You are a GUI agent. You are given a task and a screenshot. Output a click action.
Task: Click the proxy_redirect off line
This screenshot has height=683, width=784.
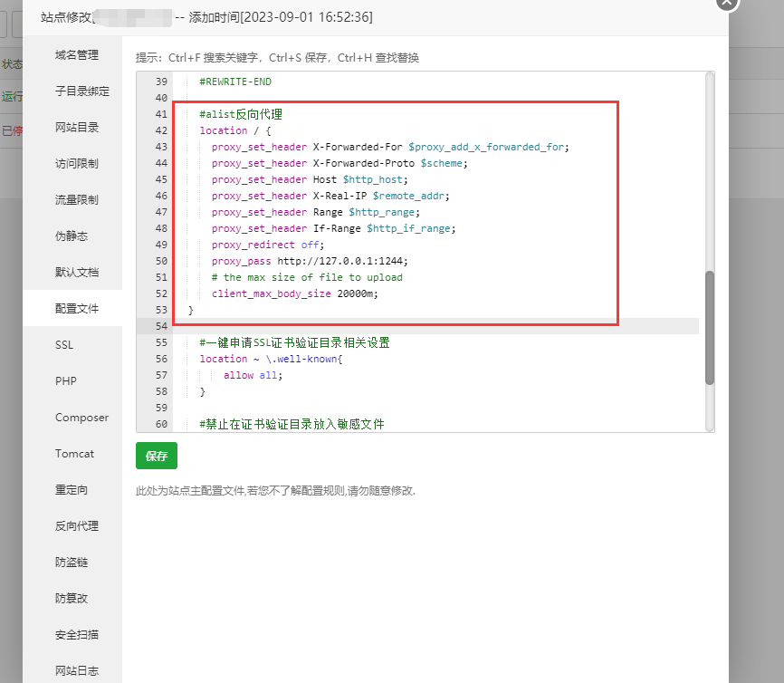tap(267, 245)
